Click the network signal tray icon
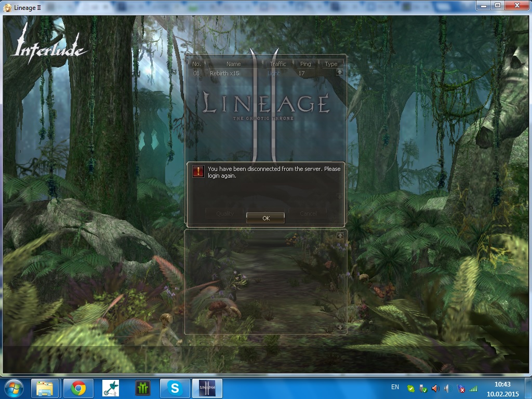Screen dimensions: 532x399 tap(473, 389)
